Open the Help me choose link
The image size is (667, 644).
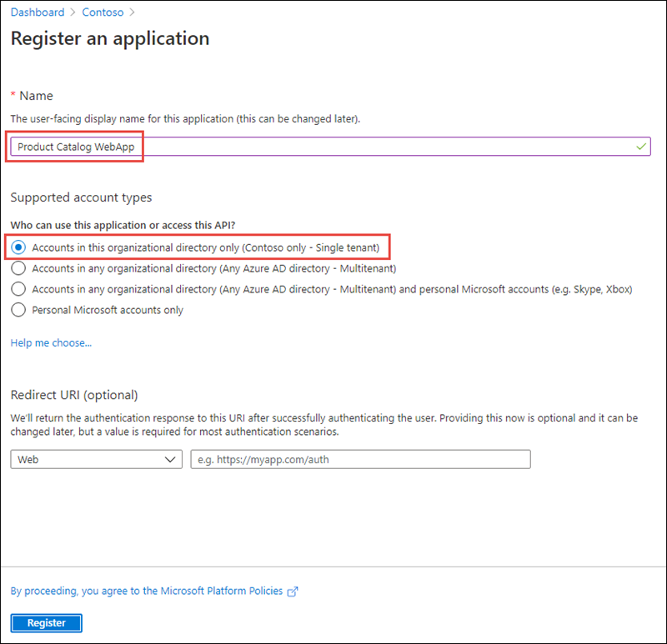coord(51,342)
